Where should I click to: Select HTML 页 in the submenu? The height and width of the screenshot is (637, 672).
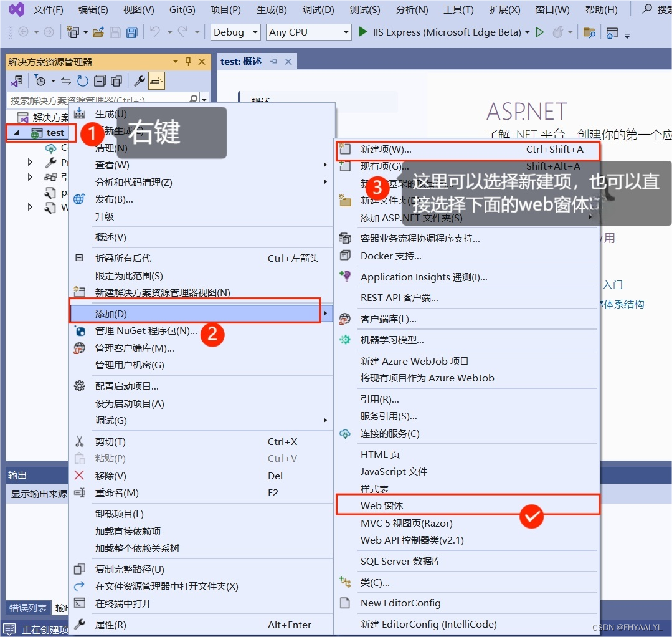[467, 454]
